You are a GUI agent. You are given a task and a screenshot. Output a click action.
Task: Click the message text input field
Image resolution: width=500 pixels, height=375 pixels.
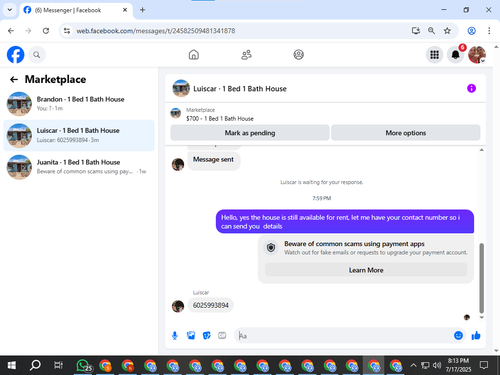coord(343,336)
